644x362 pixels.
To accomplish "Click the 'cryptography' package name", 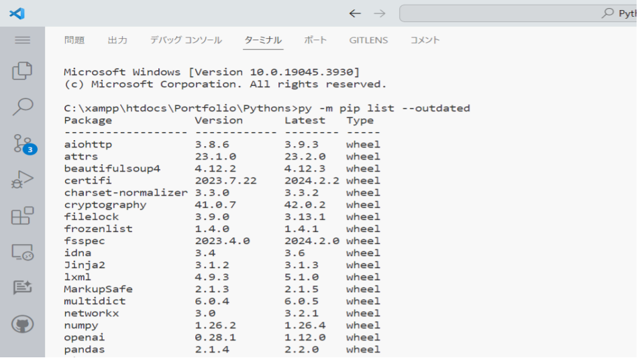I will pyautogui.click(x=105, y=205).
